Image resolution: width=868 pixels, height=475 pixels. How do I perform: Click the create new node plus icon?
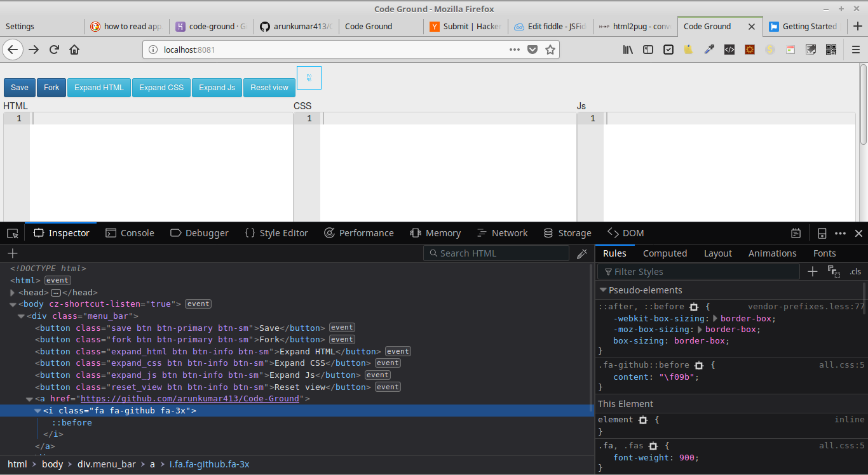pos(13,253)
